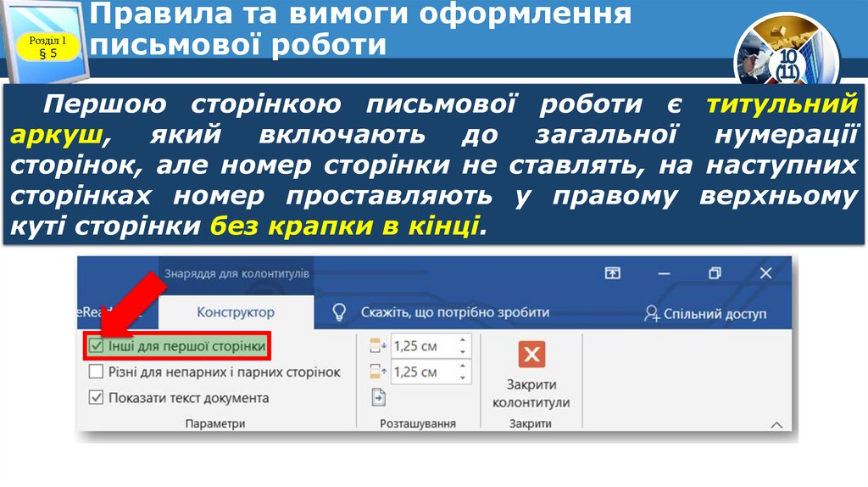Increase header distance with the up spinner
The image size is (868, 487).
click(x=463, y=340)
